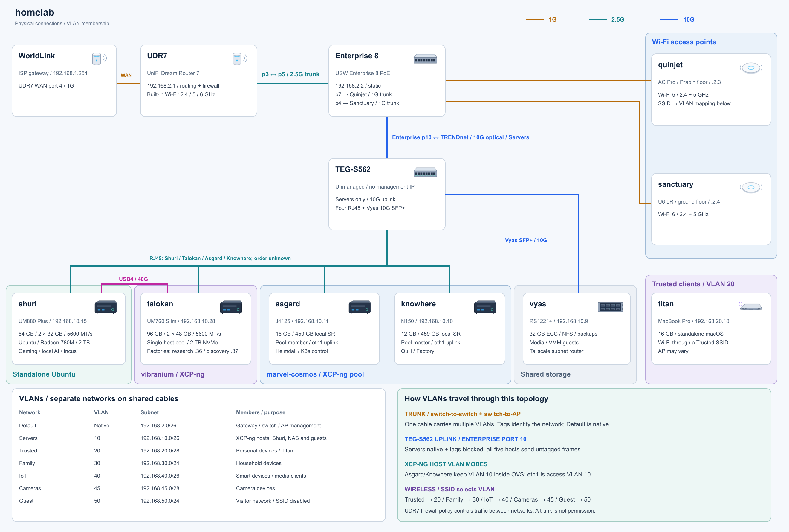Click the 1G orange legend line
The image size is (789, 532).
pos(535,20)
